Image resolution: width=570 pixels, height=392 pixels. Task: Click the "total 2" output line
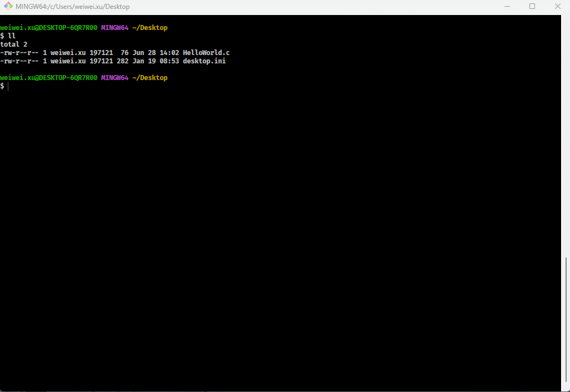[x=14, y=44]
